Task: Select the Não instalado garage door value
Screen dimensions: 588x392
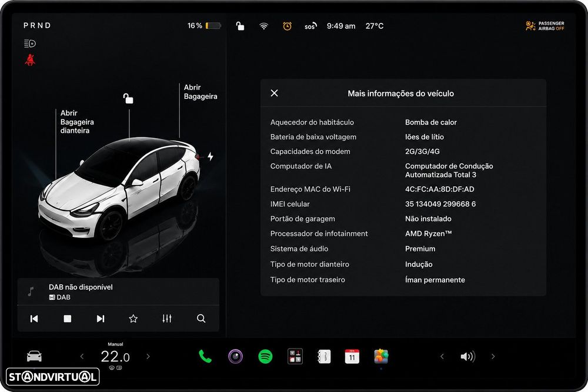Action: point(428,219)
